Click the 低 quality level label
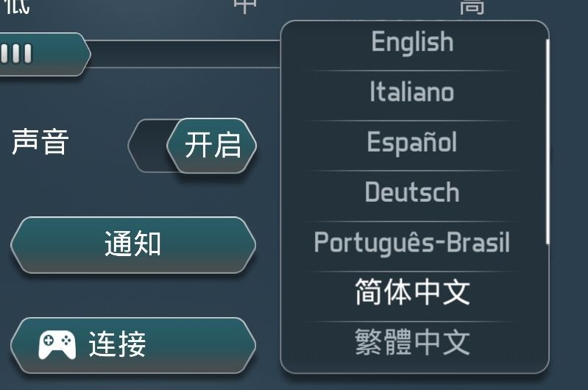This screenshot has height=390, width=588. click(16, 7)
